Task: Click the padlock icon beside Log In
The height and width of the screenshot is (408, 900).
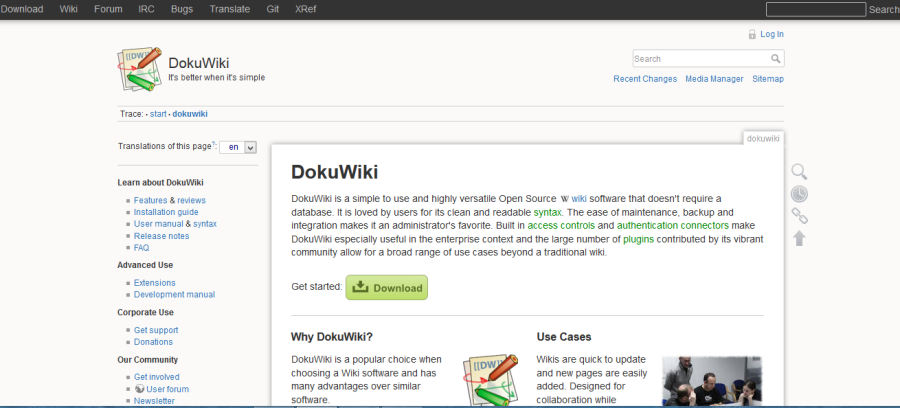Action: coord(752,34)
